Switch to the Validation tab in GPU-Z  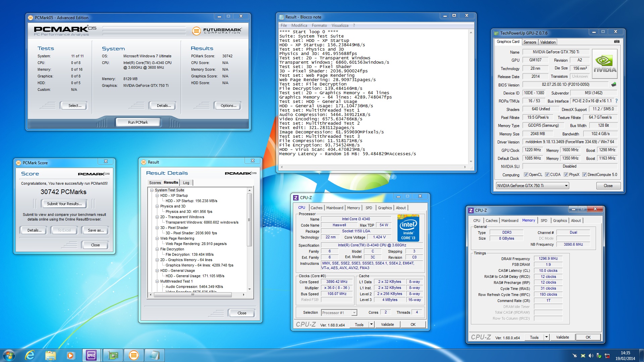[548, 42]
